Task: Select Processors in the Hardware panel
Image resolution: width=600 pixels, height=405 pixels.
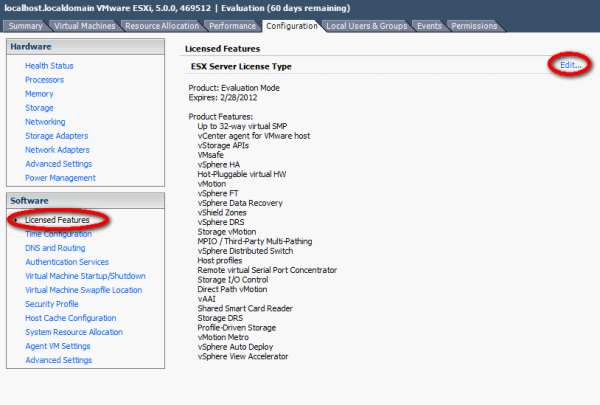Action: (44, 80)
